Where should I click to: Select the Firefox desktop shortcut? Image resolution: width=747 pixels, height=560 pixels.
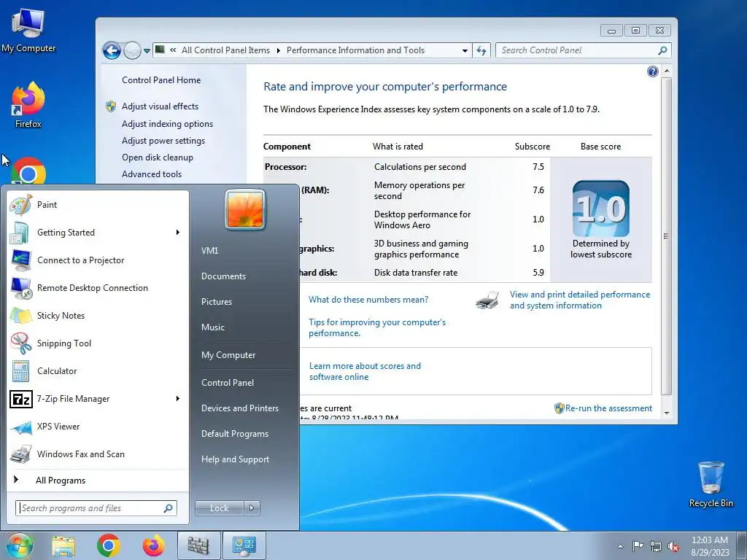click(28, 105)
